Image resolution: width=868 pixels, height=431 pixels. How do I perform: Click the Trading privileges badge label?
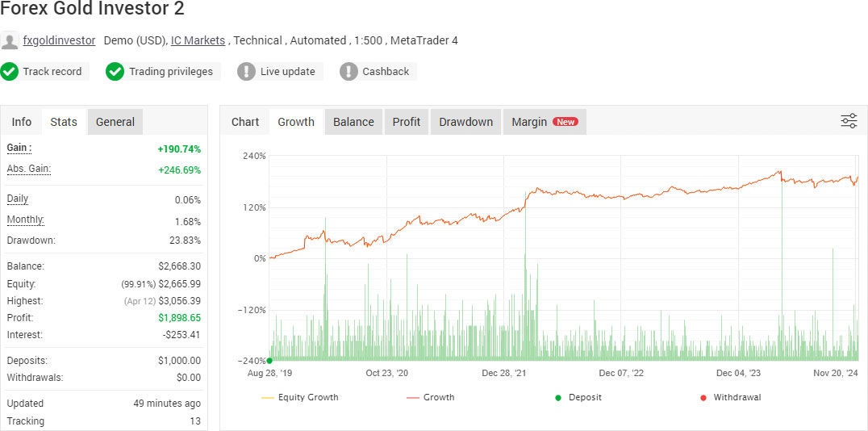pos(171,72)
